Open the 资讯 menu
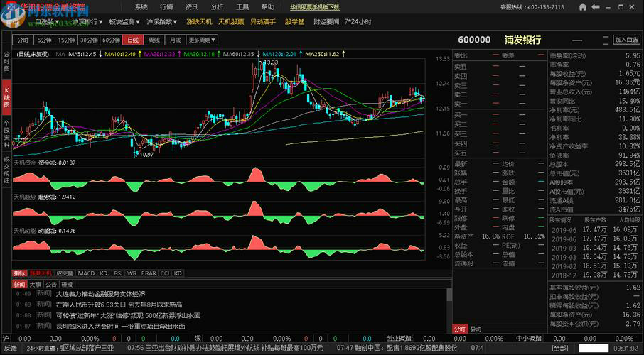The width and height of the screenshot is (644, 355). click(x=192, y=7)
